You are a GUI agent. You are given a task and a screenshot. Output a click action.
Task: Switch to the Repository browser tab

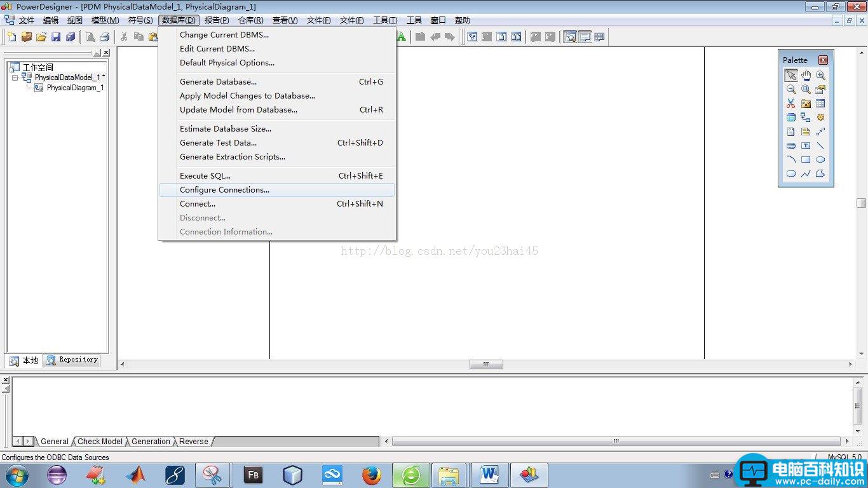72,360
